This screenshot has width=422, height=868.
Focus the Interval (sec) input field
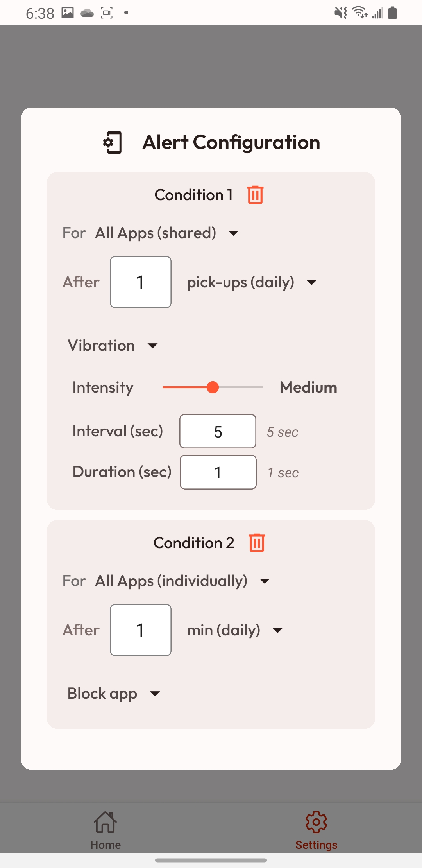tap(218, 431)
